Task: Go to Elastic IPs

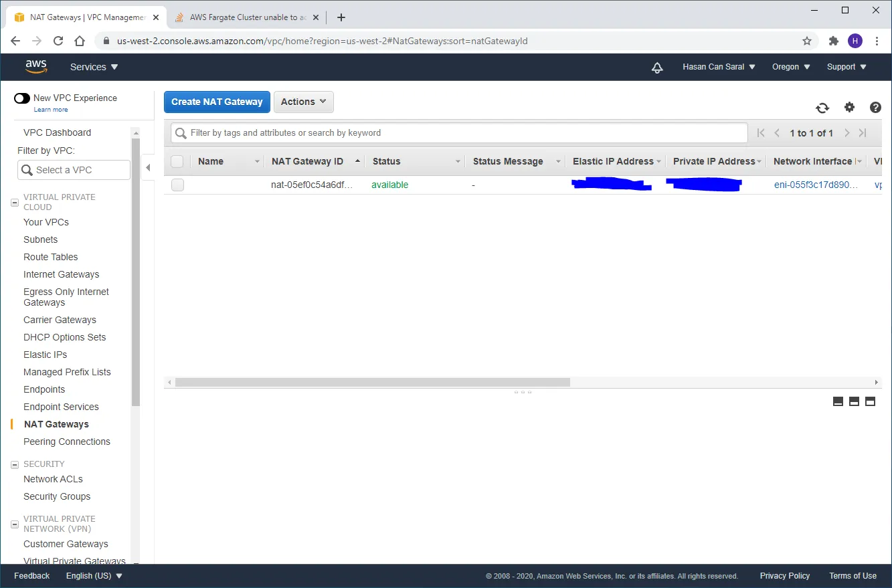Action: pyautogui.click(x=45, y=355)
